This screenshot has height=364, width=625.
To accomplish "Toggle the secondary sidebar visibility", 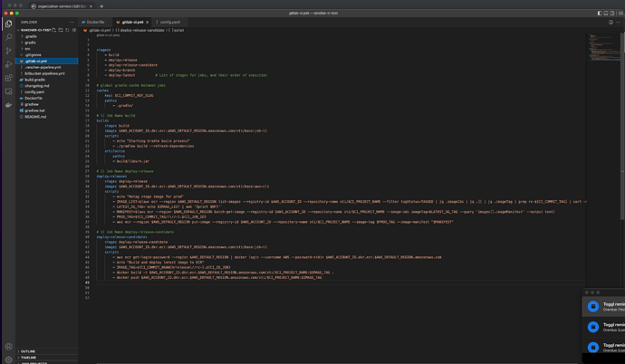I will 614,14.
